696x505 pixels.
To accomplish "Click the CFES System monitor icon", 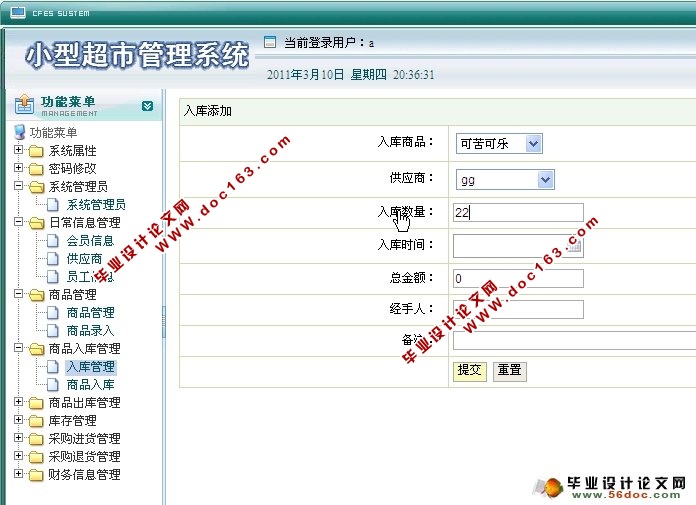I will [x=18, y=12].
